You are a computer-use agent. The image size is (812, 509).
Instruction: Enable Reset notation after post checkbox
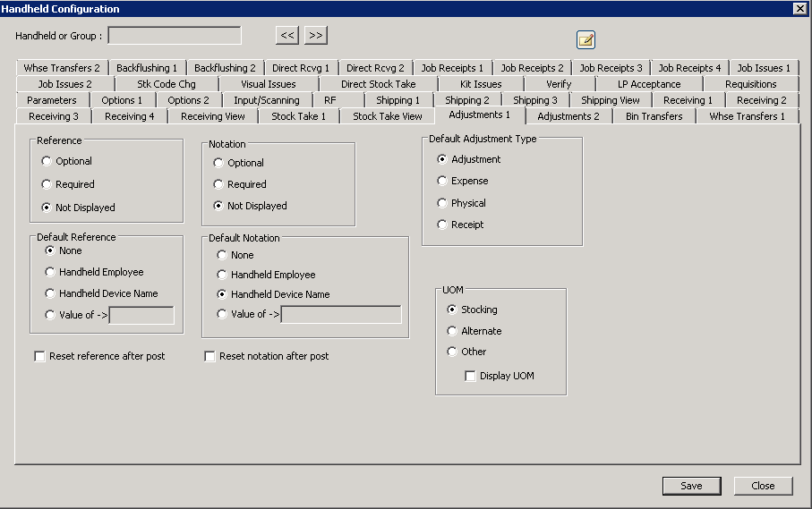(210, 356)
